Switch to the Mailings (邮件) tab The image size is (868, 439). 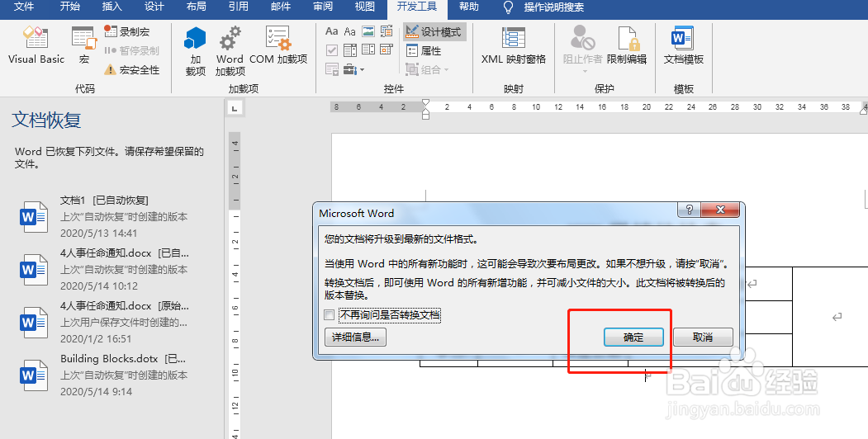[x=281, y=7]
